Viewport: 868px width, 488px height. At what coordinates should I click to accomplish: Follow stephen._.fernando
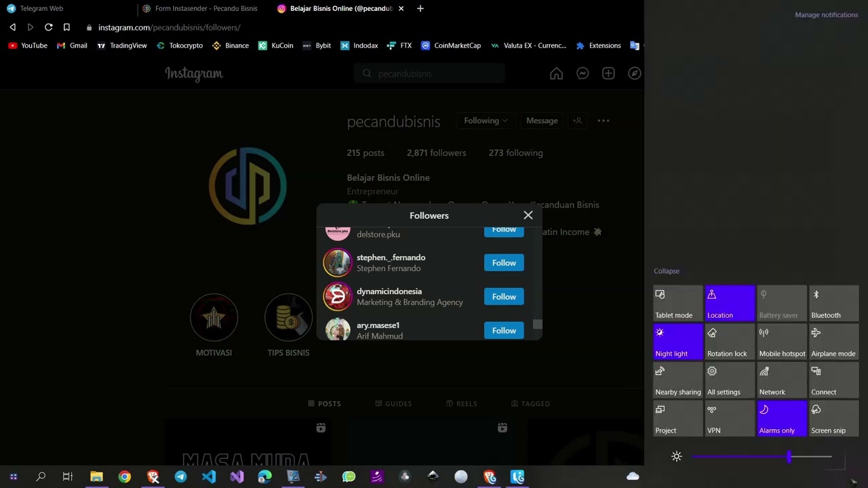(x=504, y=263)
